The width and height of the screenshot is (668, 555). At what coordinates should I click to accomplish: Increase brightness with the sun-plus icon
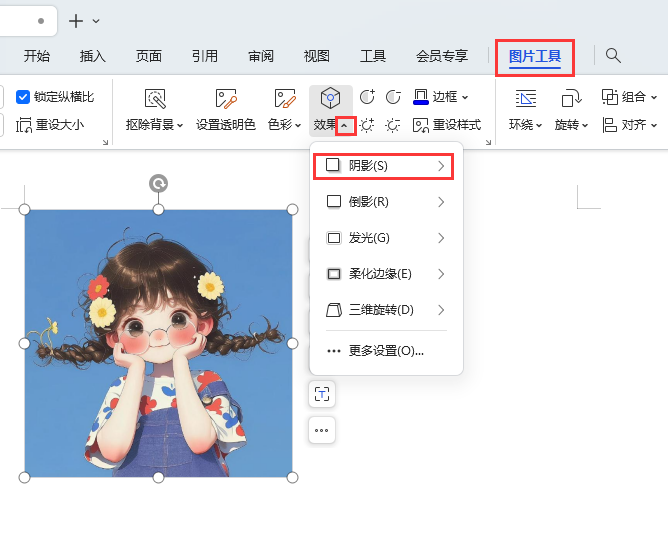click(x=367, y=125)
